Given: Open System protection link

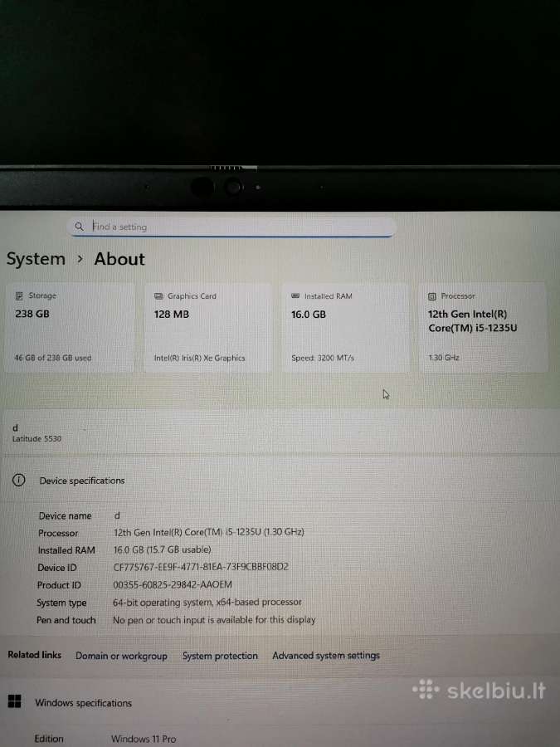Looking at the screenshot, I should pos(220,656).
